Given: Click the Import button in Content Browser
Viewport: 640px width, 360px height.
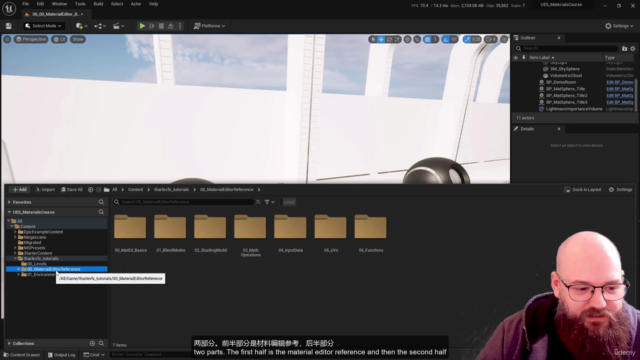Looking at the screenshot, I should (x=45, y=190).
